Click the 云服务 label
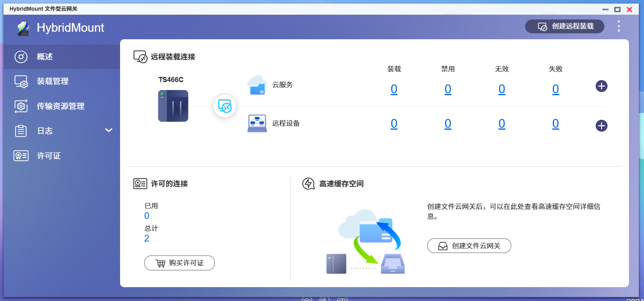Screen dimensions: 644x301 coord(283,85)
